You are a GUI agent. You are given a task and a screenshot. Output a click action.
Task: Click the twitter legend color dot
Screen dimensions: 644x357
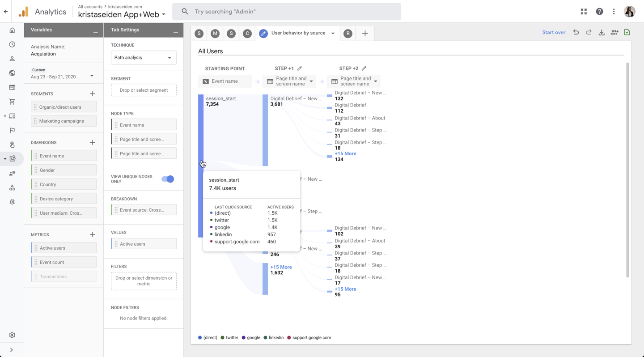(x=222, y=338)
